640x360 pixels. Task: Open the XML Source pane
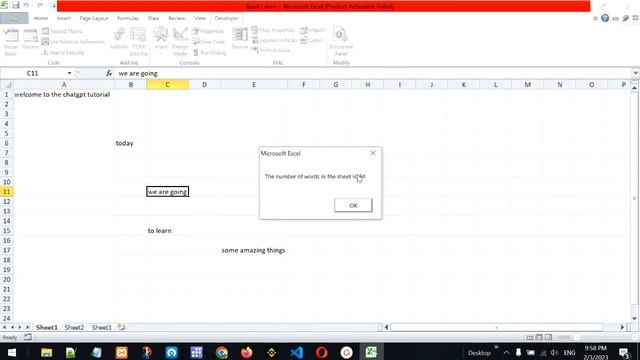point(240,38)
